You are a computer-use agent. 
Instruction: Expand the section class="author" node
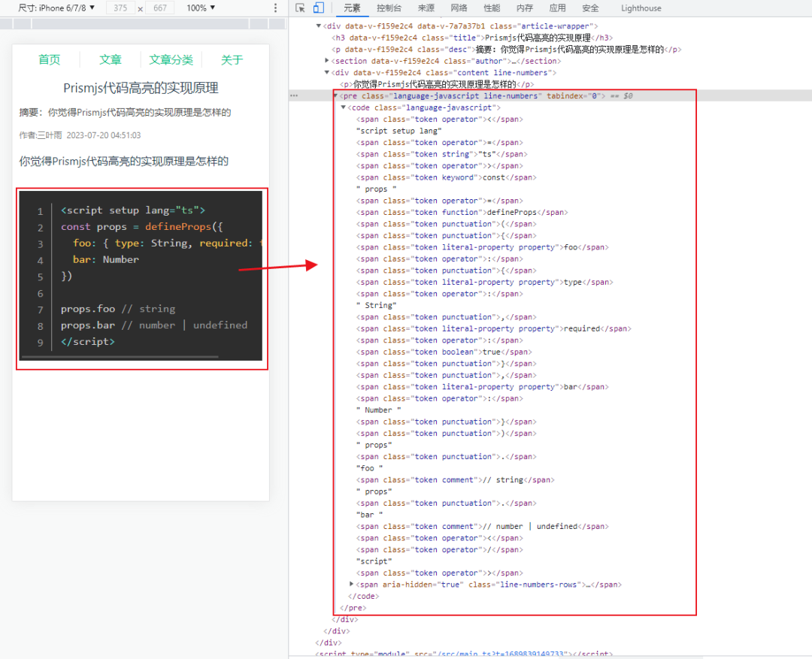point(327,61)
